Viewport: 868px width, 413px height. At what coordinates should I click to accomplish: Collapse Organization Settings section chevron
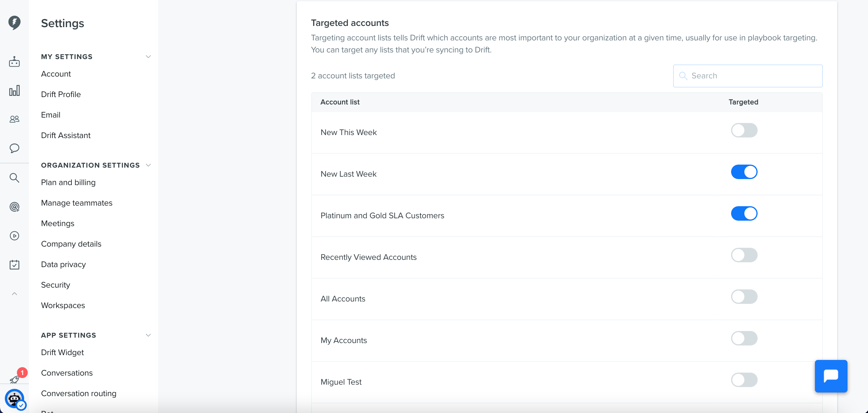pos(148,165)
